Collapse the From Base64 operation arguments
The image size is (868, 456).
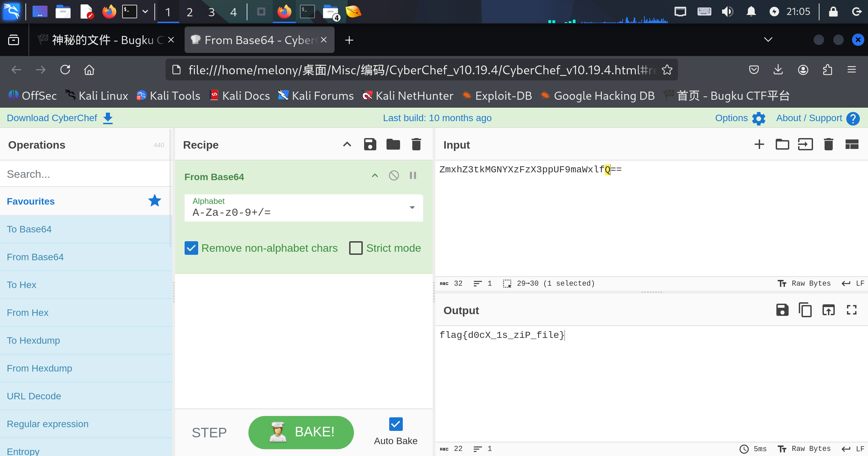pyautogui.click(x=375, y=175)
